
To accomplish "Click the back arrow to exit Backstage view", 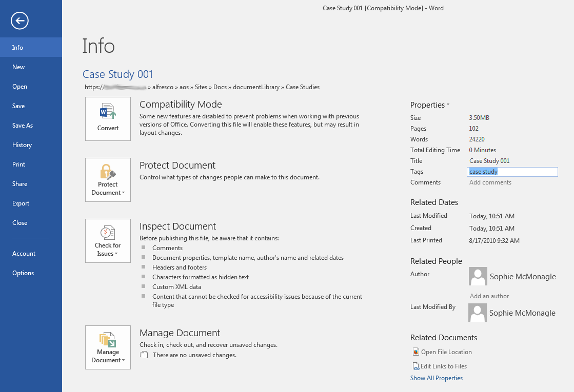I will pos(19,20).
